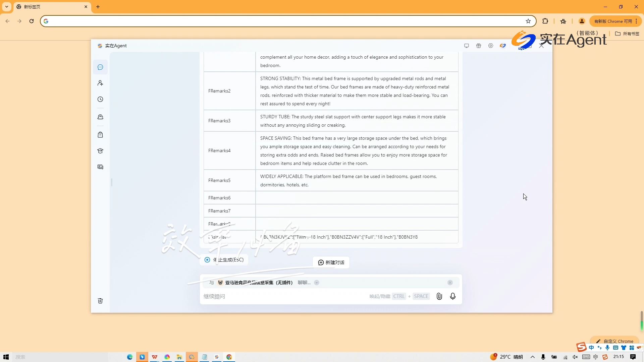
Task: Expand the agent selector dropdown arrow
Action: [317, 283]
